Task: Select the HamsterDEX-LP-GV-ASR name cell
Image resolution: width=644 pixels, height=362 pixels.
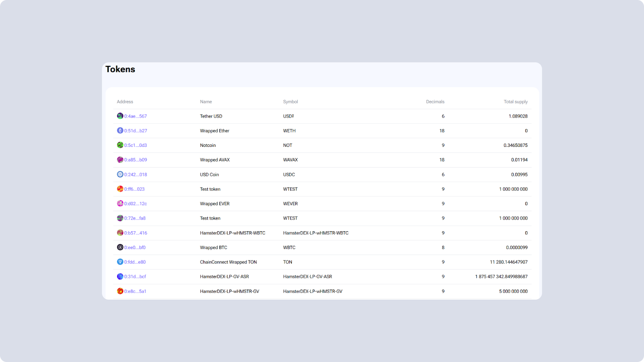Action: [224, 276]
